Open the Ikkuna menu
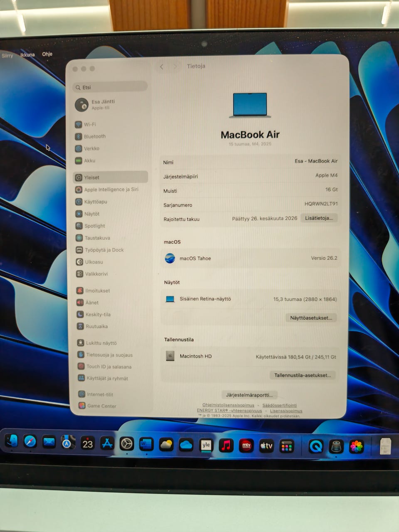The image size is (399, 532). click(x=27, y=54)
